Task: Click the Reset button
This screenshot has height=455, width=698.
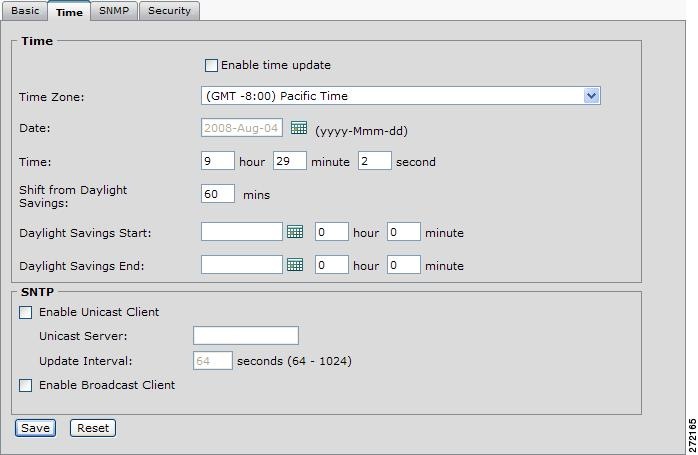Action: 93,428
